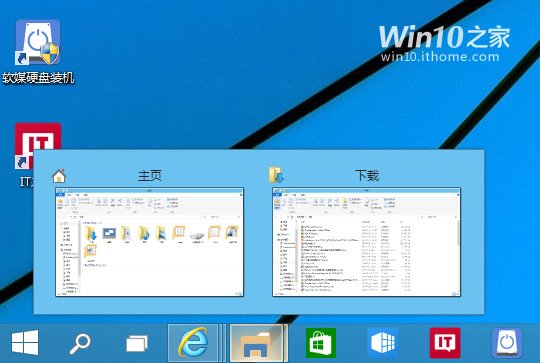Viewport: 540px width, 363px height.
Task: Click the 主页 preview title text
Action: click(x=149, y=175)
